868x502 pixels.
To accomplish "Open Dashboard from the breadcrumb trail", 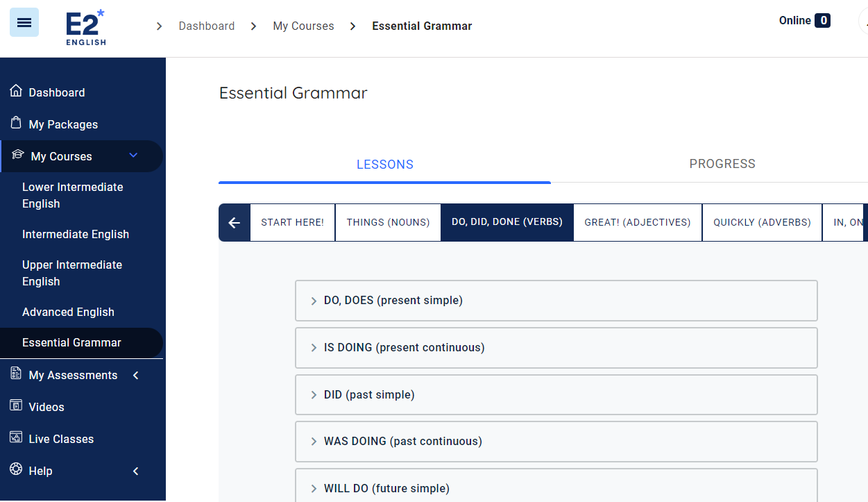I will tap(207, 26).
